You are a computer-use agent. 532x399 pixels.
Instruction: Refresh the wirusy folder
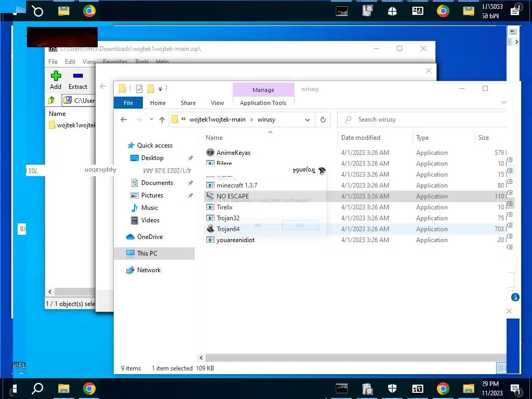pyautogui.click(x=323, y=119)
